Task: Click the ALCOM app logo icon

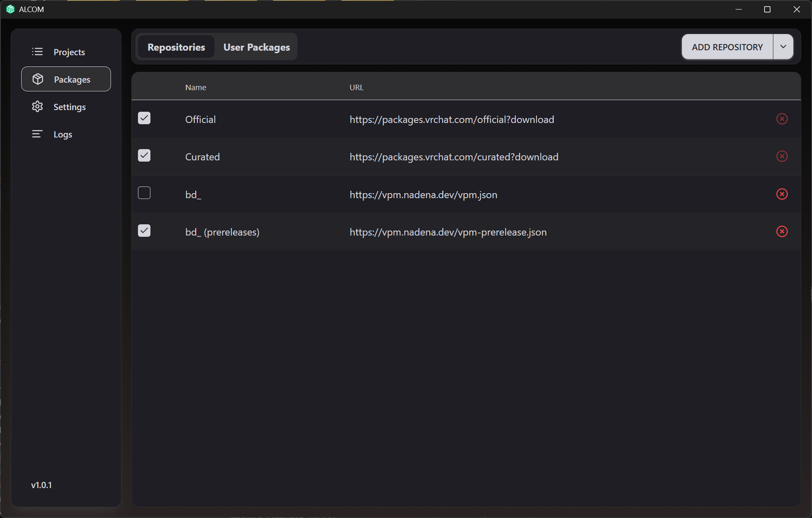Action: [10, 9]
